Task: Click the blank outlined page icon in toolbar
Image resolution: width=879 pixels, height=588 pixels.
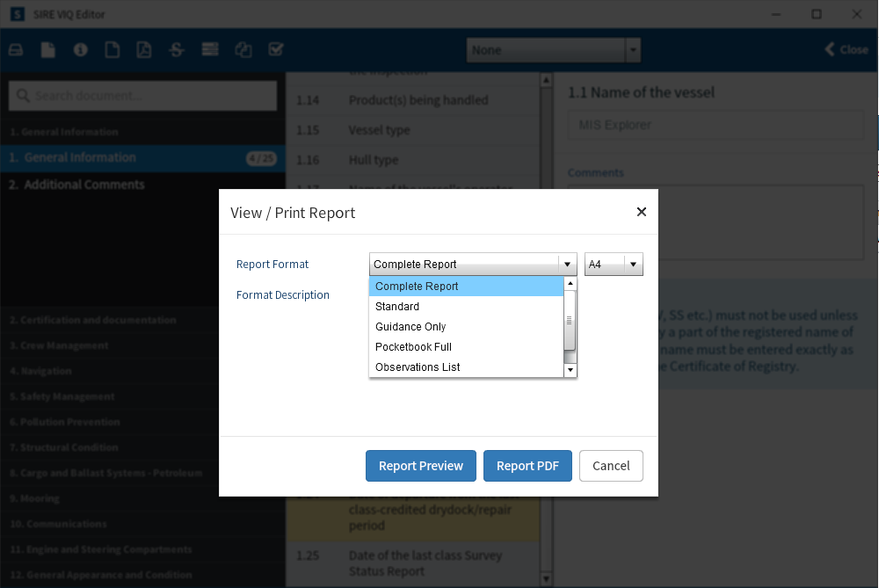Action: [113, 50]
